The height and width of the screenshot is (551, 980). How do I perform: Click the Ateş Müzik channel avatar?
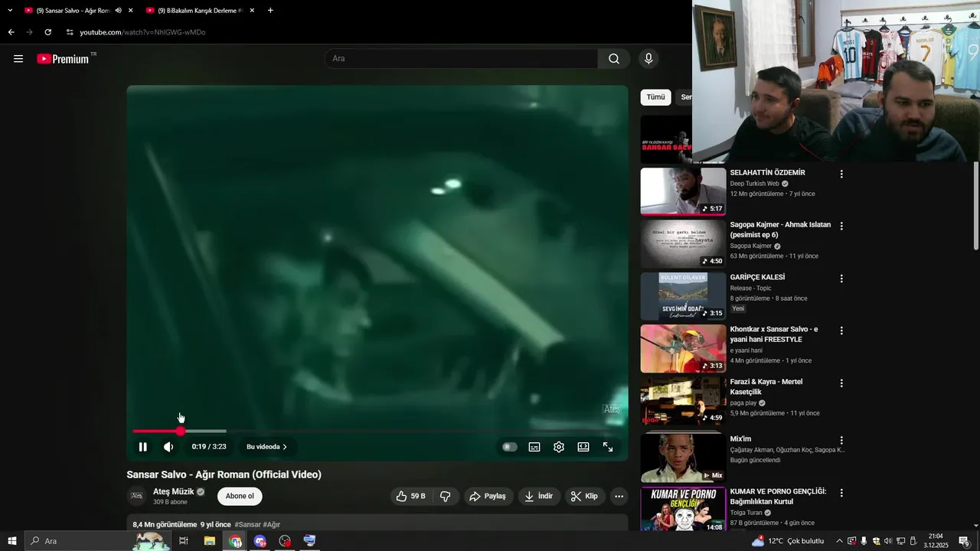(136, 496)
